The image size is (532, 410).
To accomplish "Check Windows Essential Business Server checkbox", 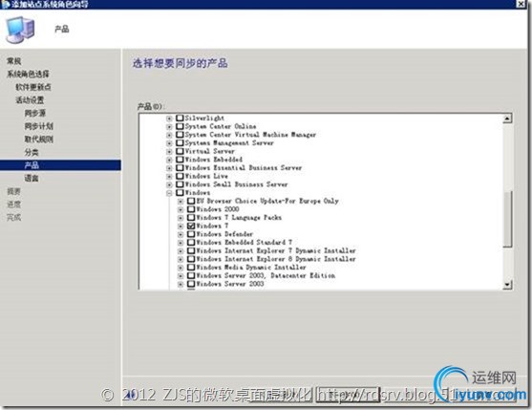I will (180, 167).
